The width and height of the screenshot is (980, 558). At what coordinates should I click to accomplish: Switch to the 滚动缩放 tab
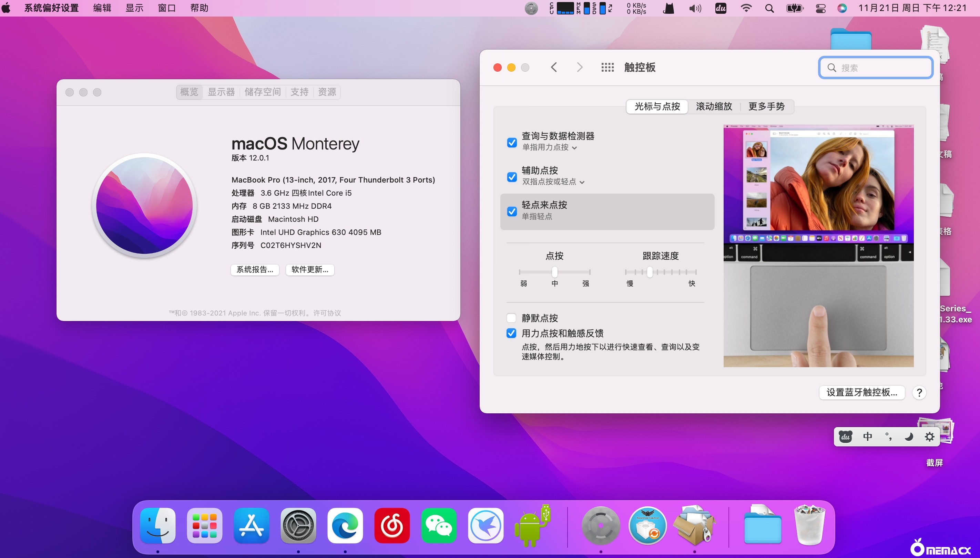tap(714, 106)
